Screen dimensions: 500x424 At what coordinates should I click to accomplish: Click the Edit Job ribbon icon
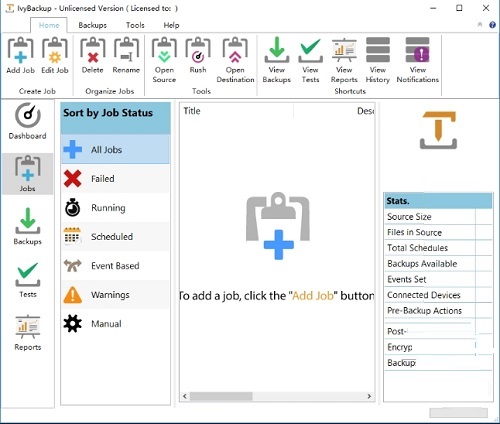[55, 50]
